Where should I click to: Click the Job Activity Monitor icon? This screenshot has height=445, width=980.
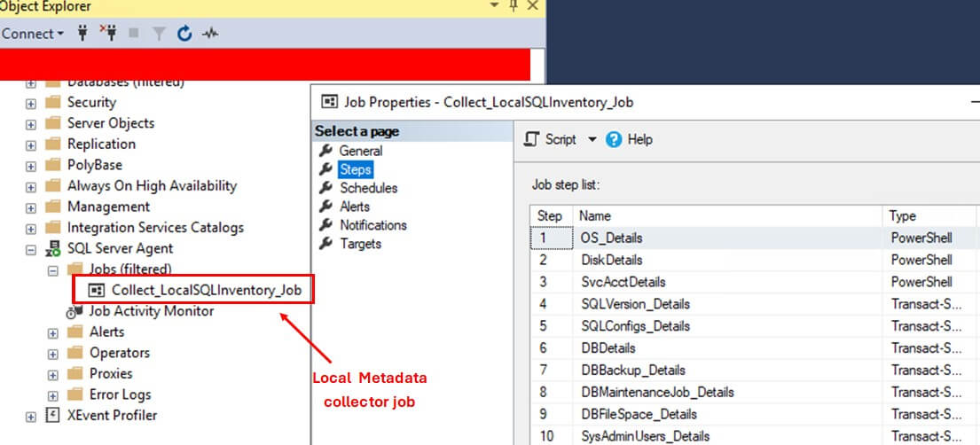pos(75,311)
